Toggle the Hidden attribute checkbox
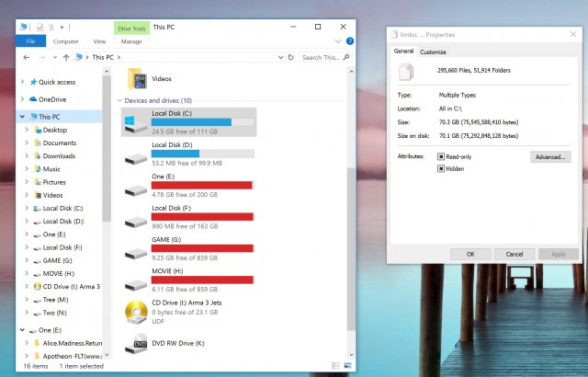This screenshot has height=377, width=588. point(441,169)
